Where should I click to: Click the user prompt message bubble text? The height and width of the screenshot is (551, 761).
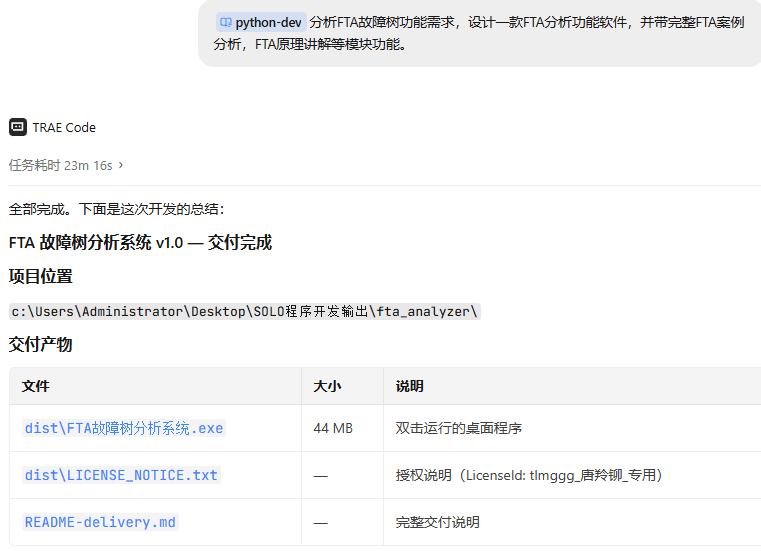click(479, 33)
